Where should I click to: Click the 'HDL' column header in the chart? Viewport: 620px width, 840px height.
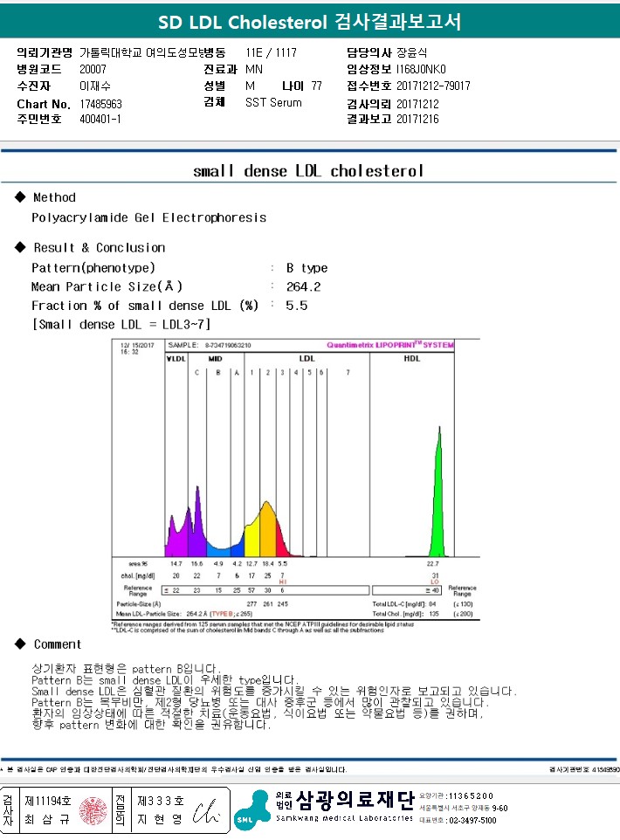point(411,358)
